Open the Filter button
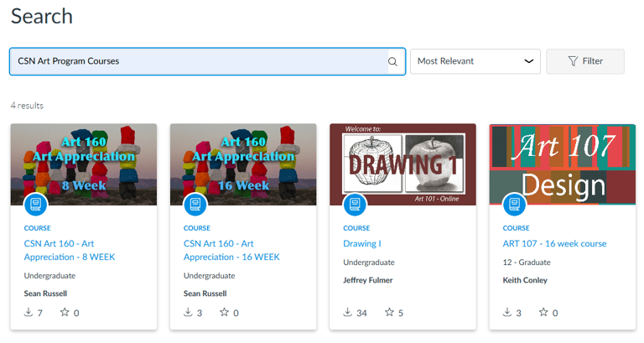Screen dimensions: 644x343 click(x=585, y=61)
